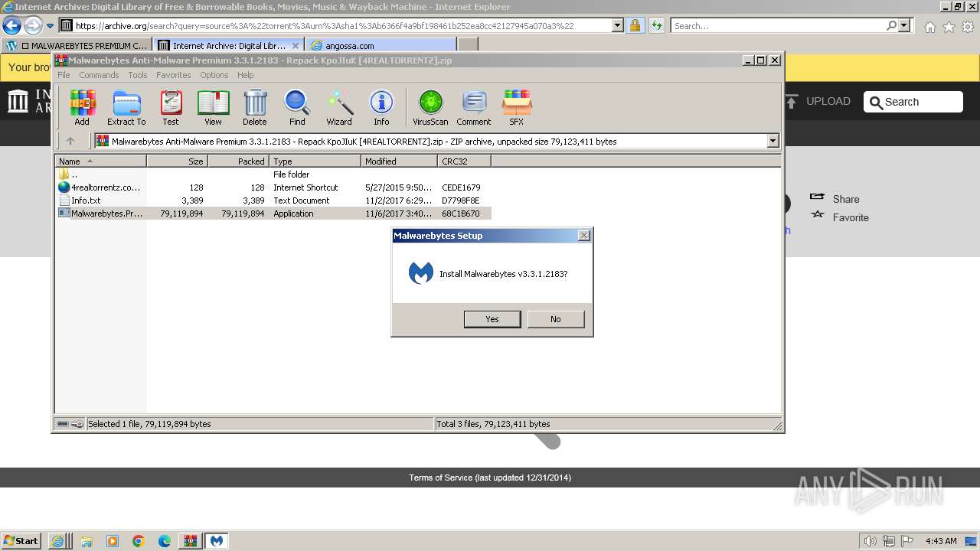Image resolution: width=980 pixels, height=551 pixels.
Task: Open the Options menu
Action: [x=214, y=75]
